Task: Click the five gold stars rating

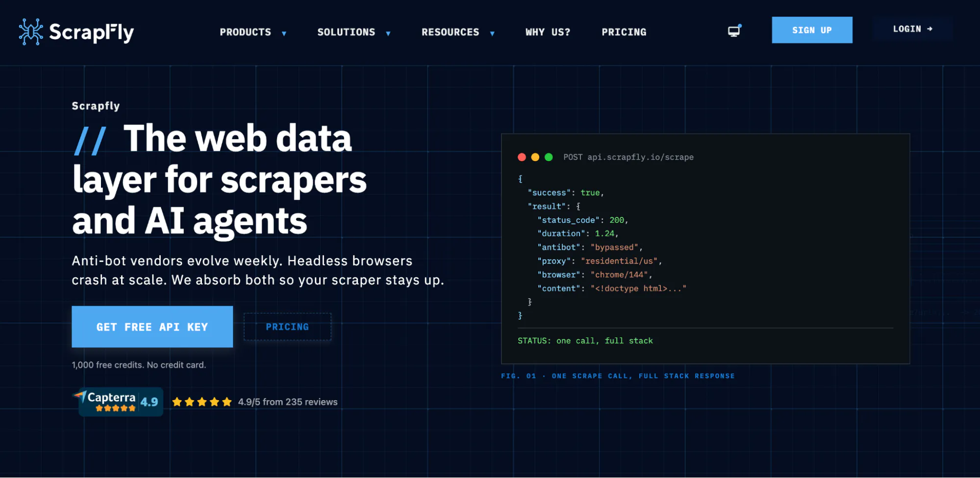Action: pos(201,402)
